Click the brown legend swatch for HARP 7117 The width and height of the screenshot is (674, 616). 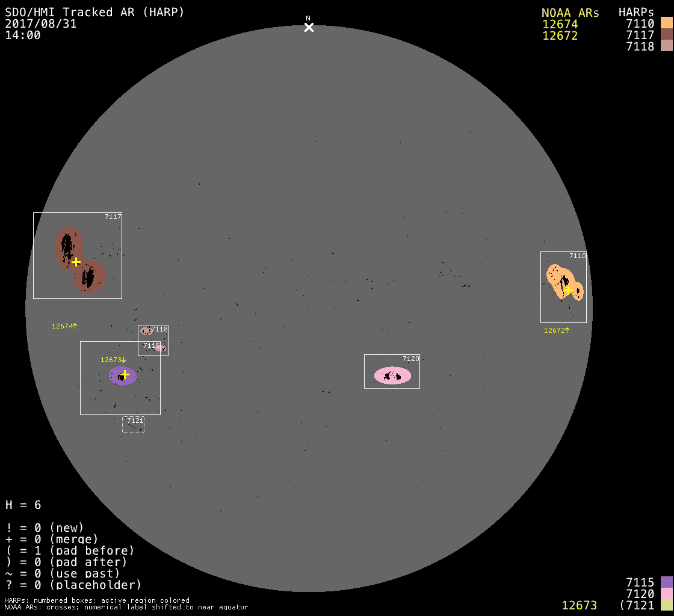666,35
